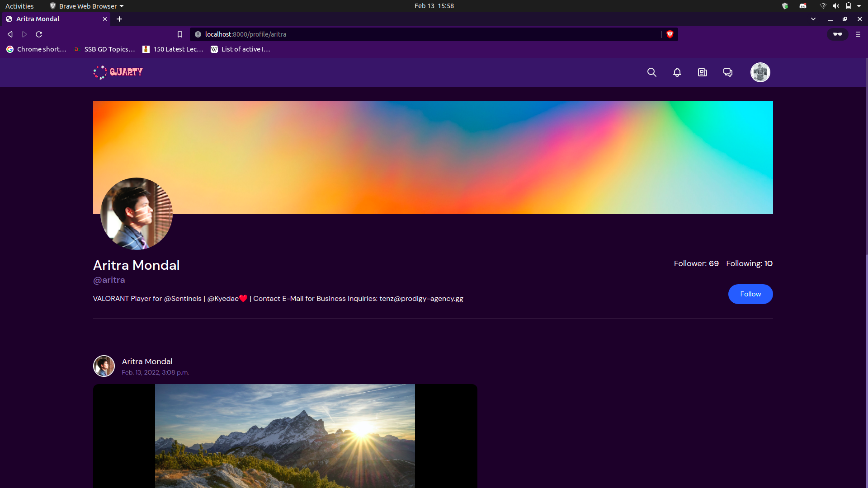
Task: Open a new browser tab
Action: point(119,19)
